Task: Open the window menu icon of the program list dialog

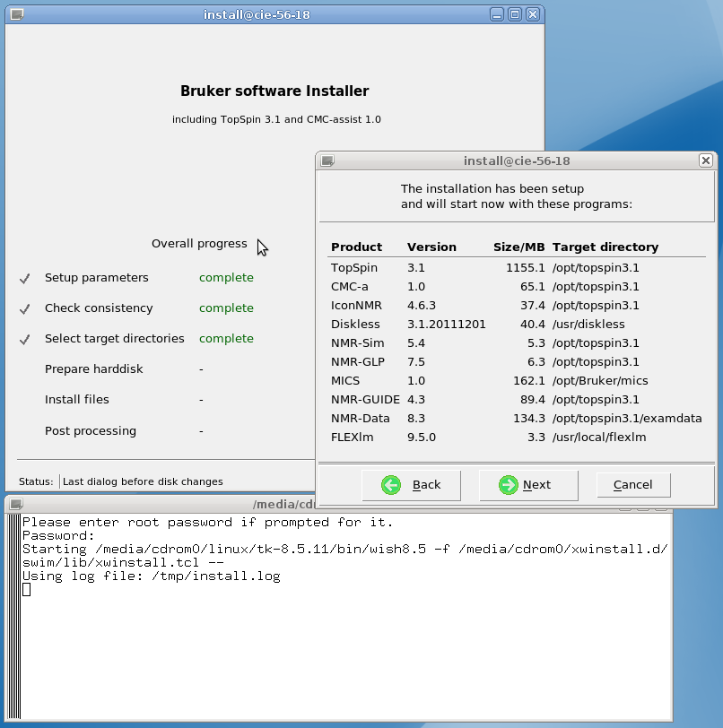Action: (x=328, y=161)
